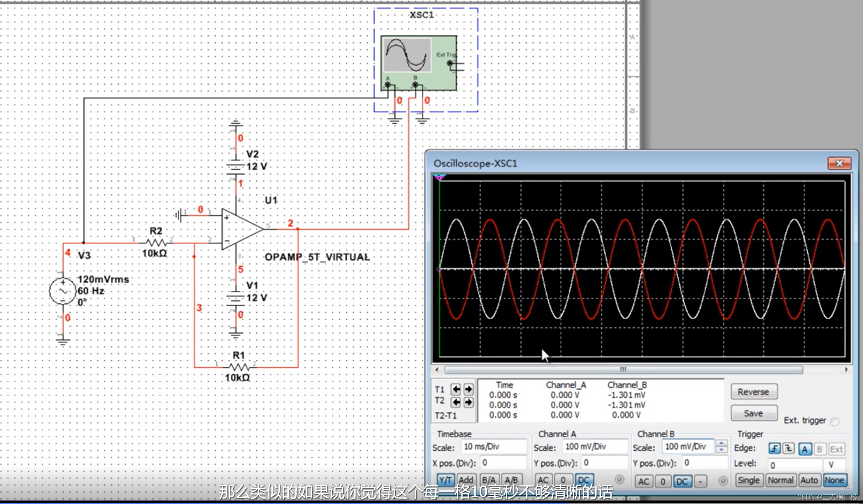Select falling edge trigger icon
Image resolution: width=863 pixels, height=504 pixels.
point(789,449)
